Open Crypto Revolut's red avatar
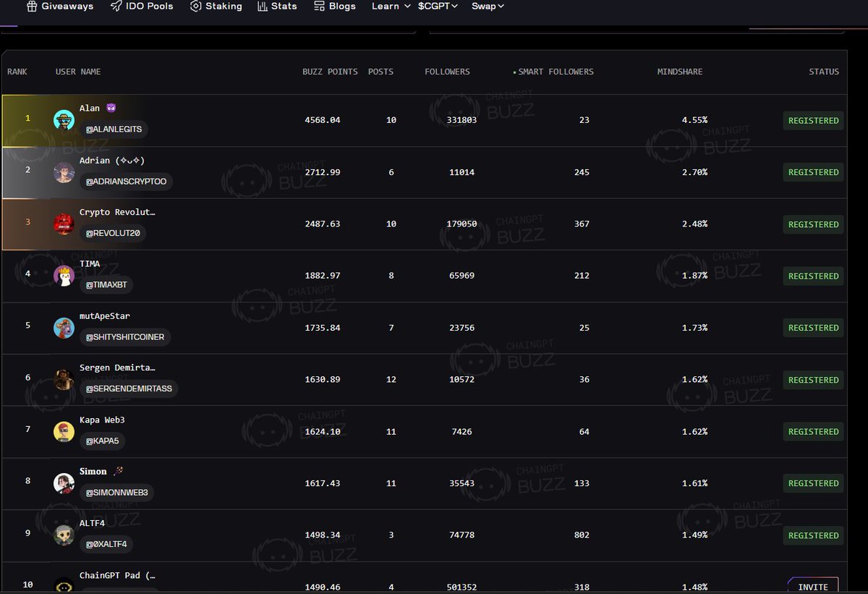Screen dimensions: 868x594 64,224
